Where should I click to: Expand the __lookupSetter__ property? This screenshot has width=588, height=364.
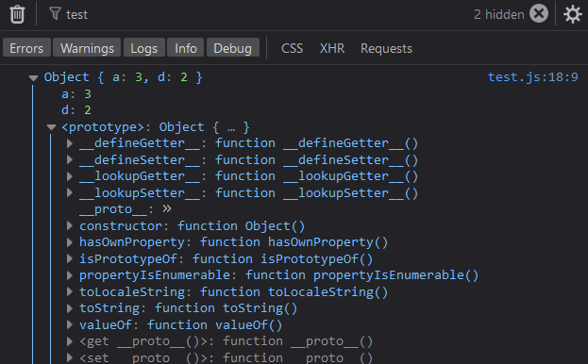tap(70, 193)
